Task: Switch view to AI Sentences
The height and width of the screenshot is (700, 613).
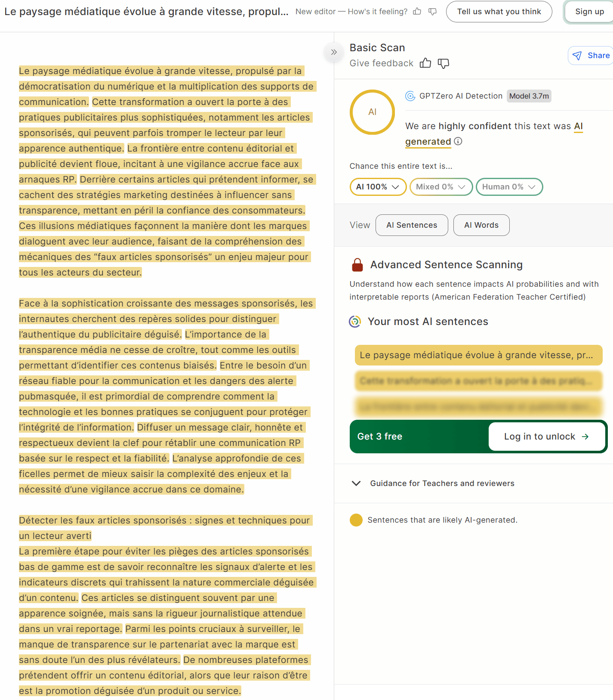Action: pos(412,225)
